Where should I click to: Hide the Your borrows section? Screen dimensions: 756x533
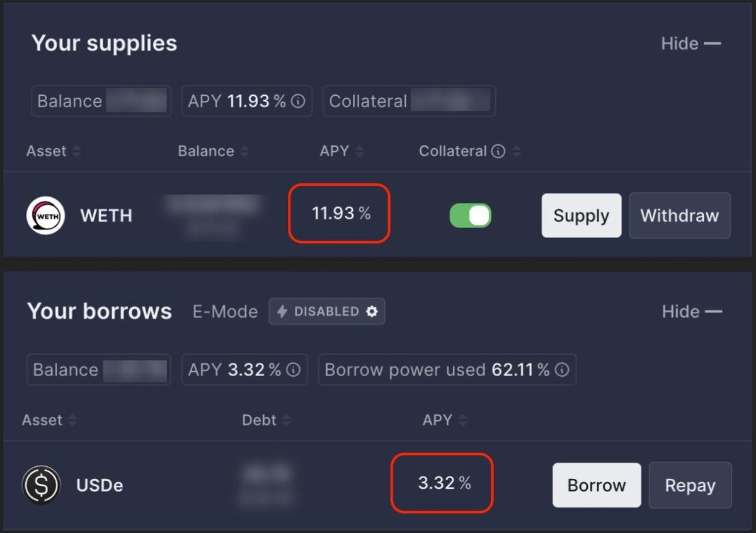[692, 311]
